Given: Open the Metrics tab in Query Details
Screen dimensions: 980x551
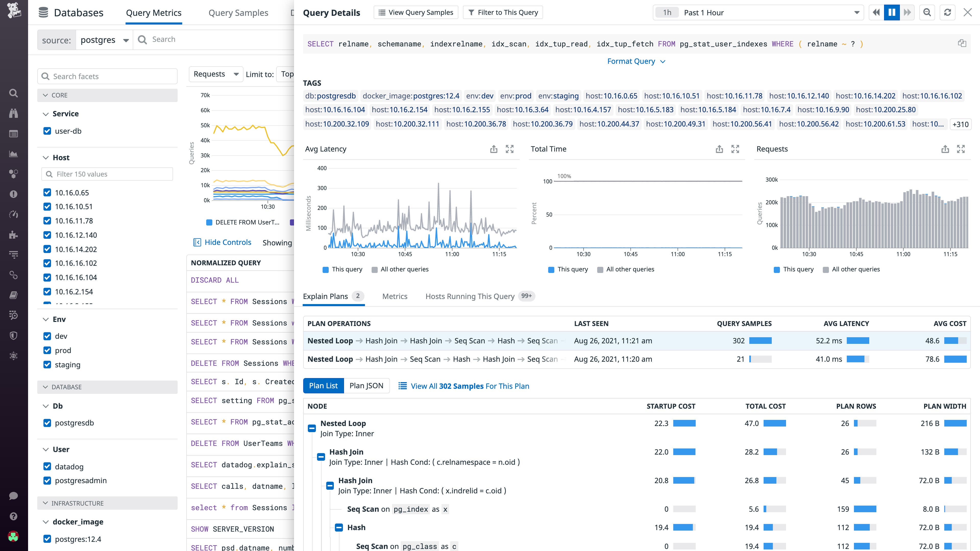Looking at the screenshot, I should [395, 296].
